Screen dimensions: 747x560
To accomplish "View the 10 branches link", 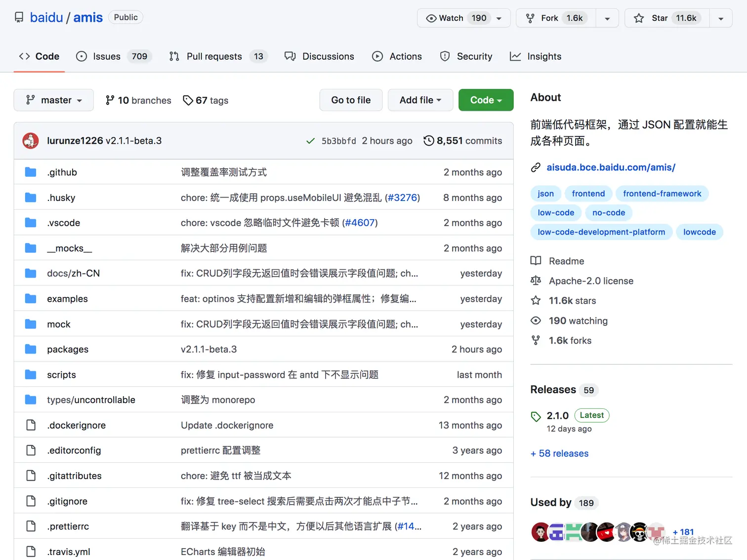I will coord(138,100).
